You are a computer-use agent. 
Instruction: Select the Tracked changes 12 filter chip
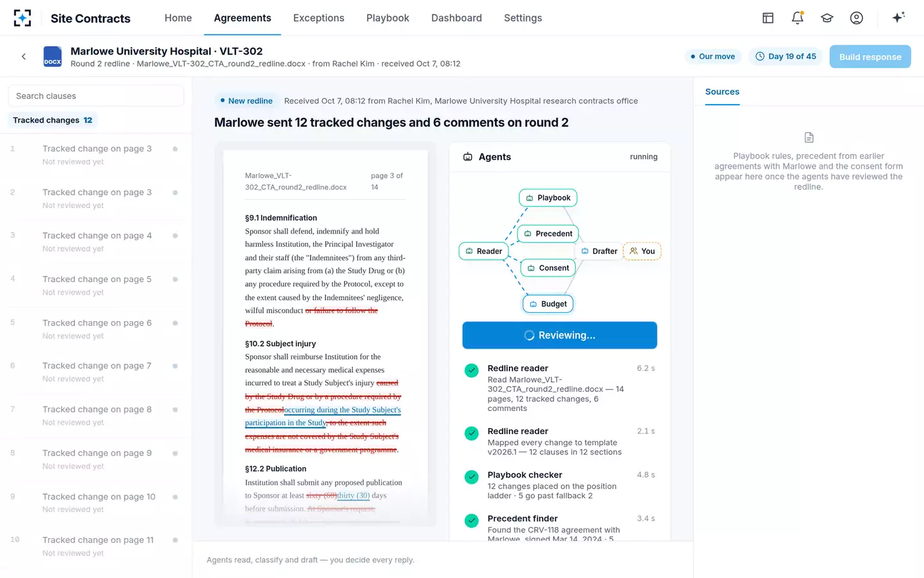(53, 120)
